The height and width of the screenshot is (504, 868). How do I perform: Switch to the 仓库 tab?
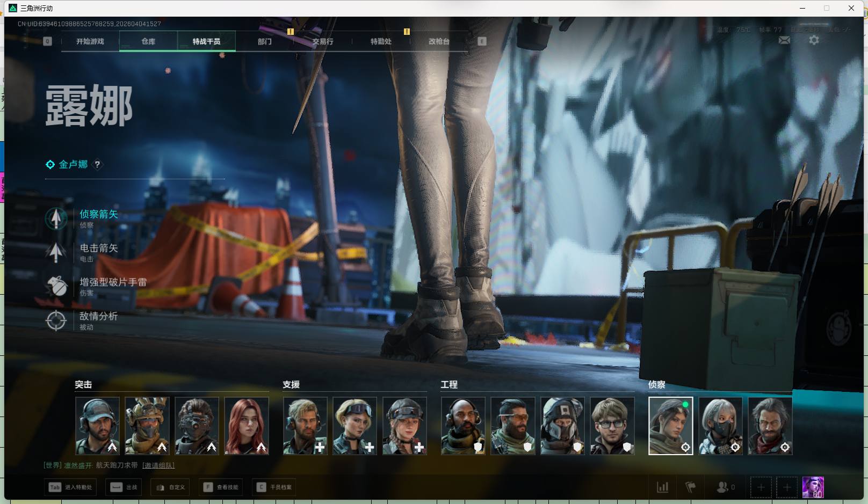click(x=148, y=41)
